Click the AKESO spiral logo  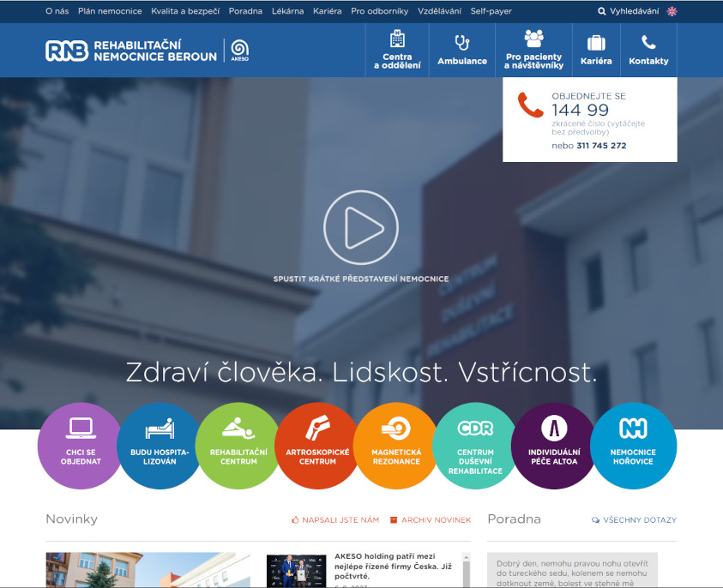point(240,51)
